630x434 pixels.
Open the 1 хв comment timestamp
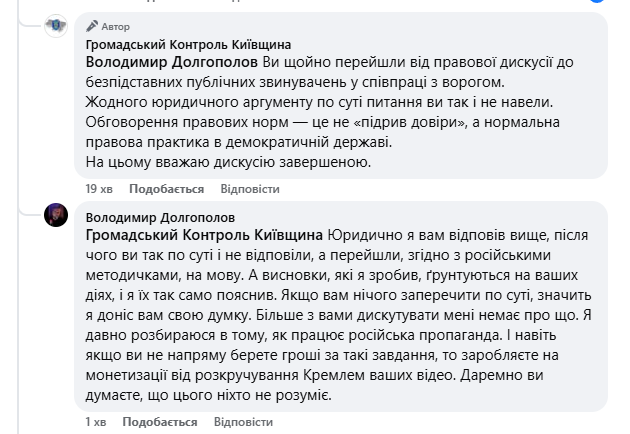pyautogui.click(x=94, y=422)
